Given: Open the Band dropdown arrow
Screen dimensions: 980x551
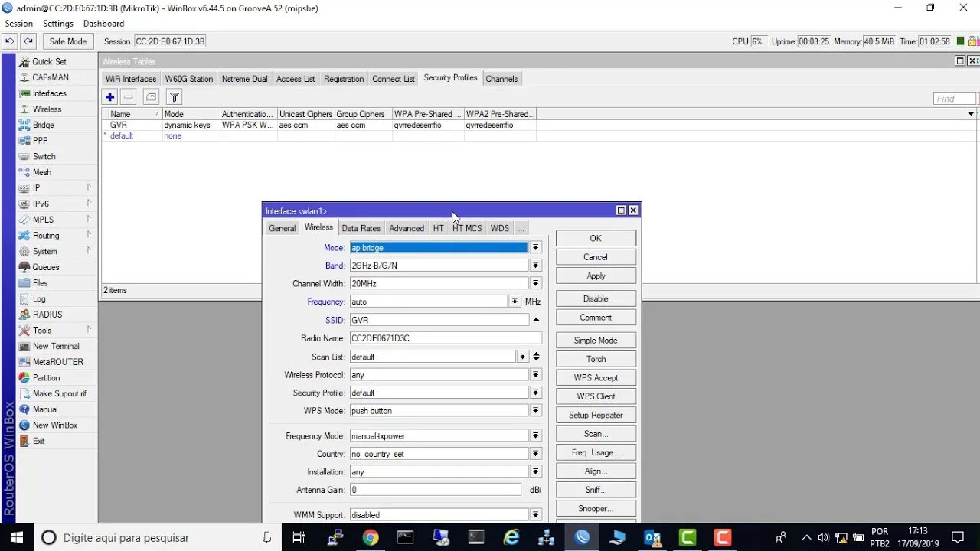Looking at the screenshot, I should (x=536, y=266).
